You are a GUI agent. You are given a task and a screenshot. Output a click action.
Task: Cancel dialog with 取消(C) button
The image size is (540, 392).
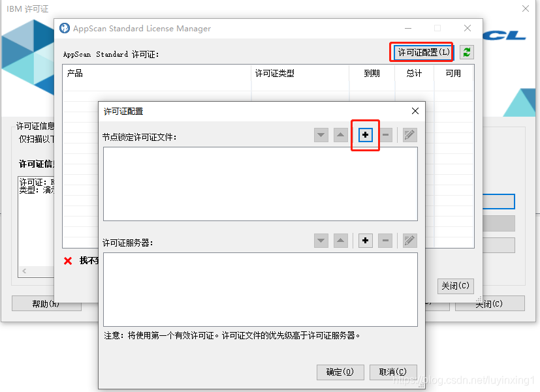[393, 372]
